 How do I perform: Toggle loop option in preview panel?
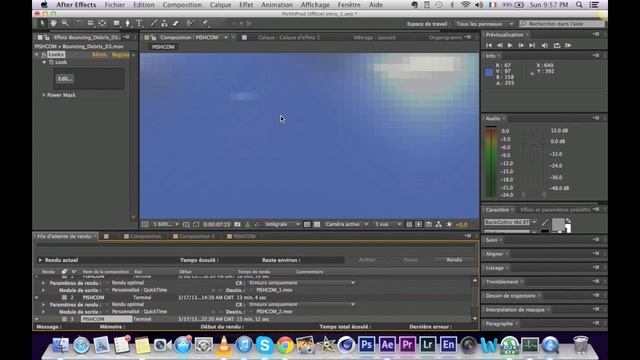557,45
